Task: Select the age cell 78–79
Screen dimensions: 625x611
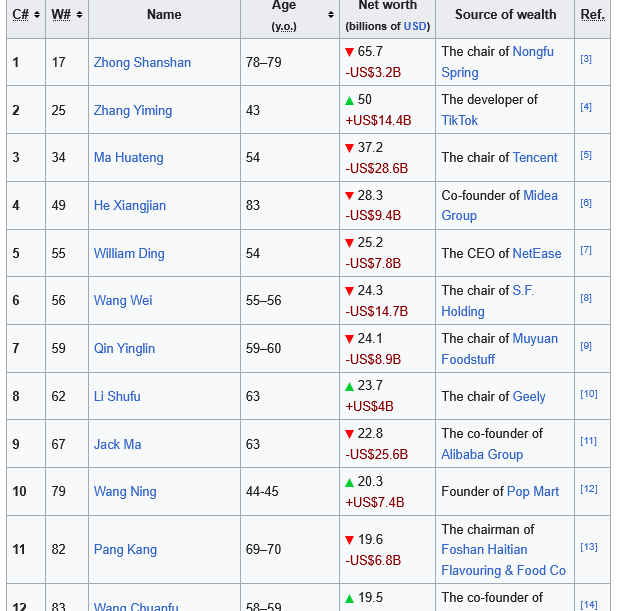Action: 263,63
